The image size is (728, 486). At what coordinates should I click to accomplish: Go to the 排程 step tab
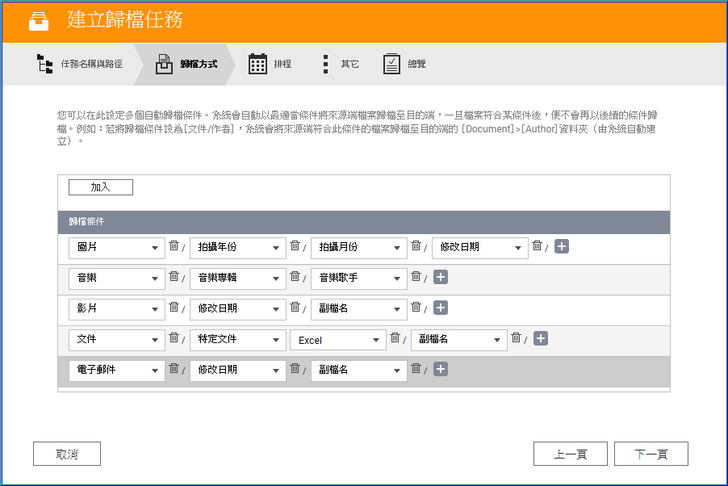click(x=271, y=64)
